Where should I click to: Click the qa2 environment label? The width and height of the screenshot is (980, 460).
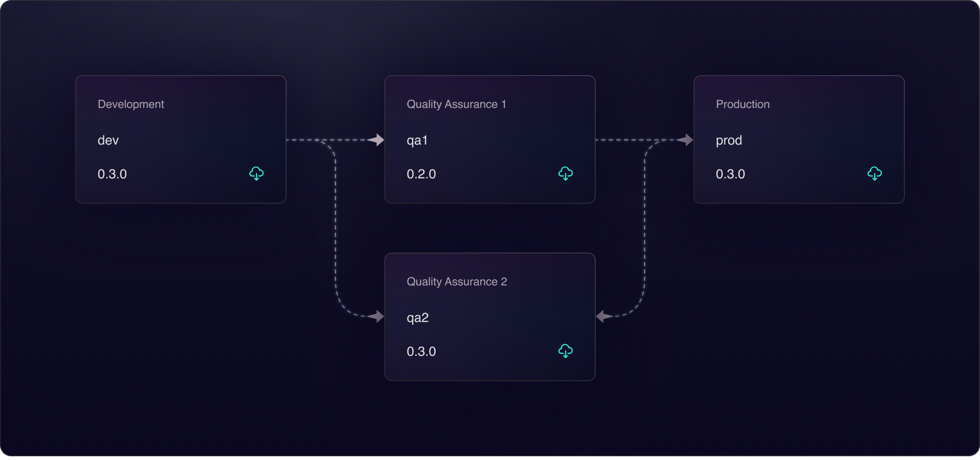pyautogui.click(x=418, y=317)
